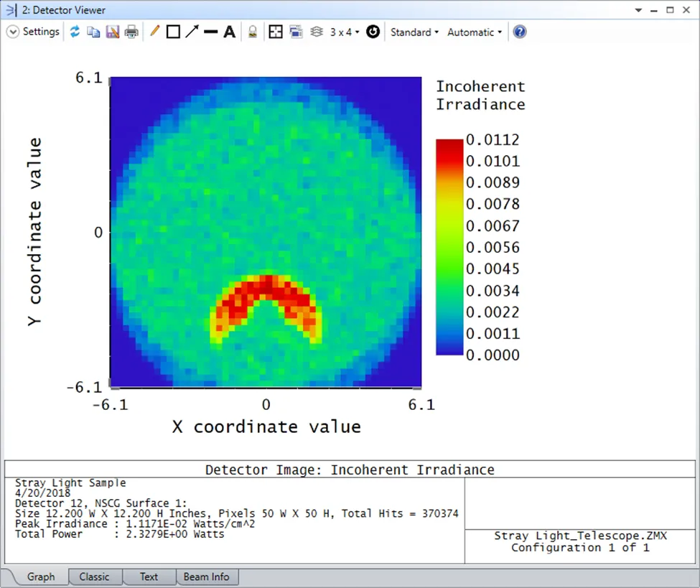Open the Standard dropdown menu

(x=414, y=32)
